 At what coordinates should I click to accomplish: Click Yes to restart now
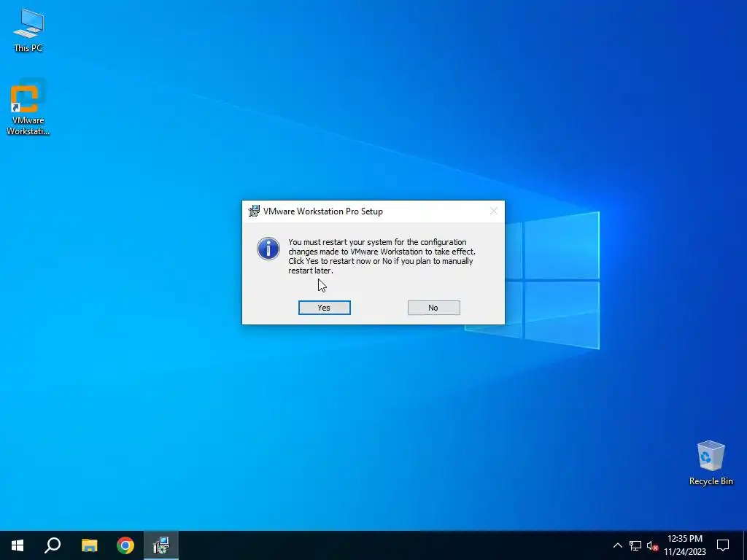[325, 308]
